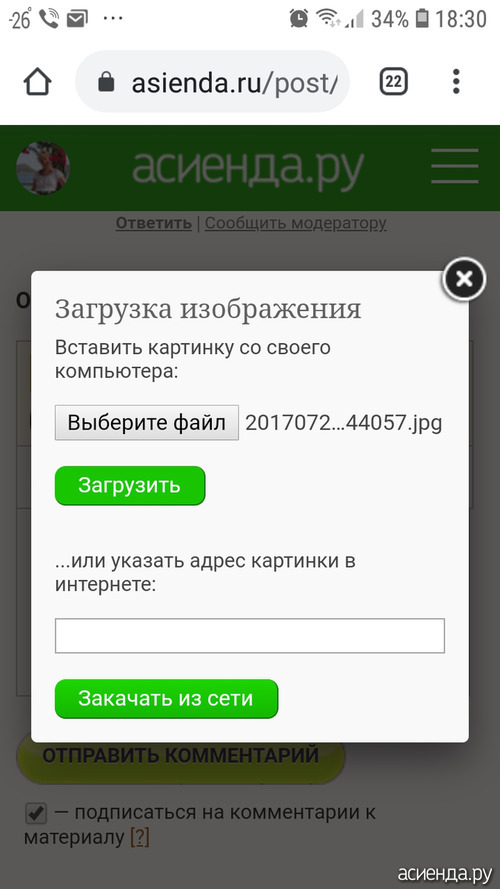Image resolution: width=500 pixels, height=889 pixels.
Task: Focus the image URL input field
Action: [249, 636]
